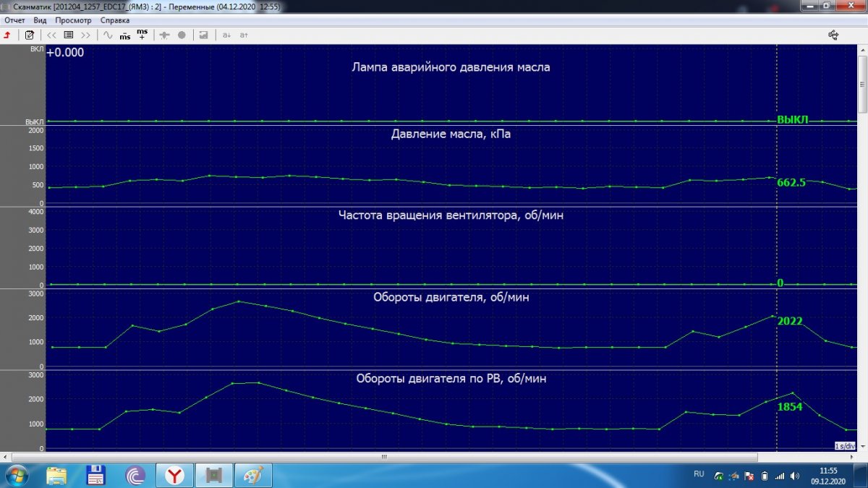The height and width of the screenshot is (488, 868).
Task: Click the 2022 engine RPM cursor value
Action: click(x=790, y=321)
